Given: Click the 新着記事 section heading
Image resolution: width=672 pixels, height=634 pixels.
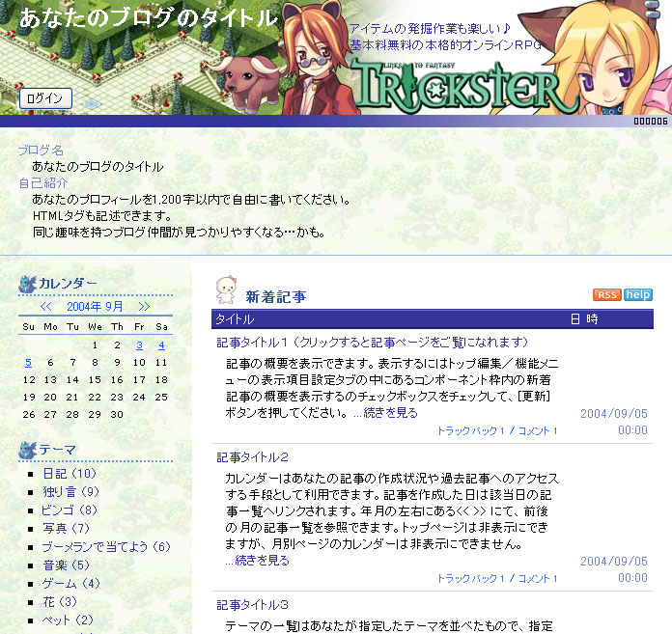Looking at the screenshot, I should coord(276,296).
